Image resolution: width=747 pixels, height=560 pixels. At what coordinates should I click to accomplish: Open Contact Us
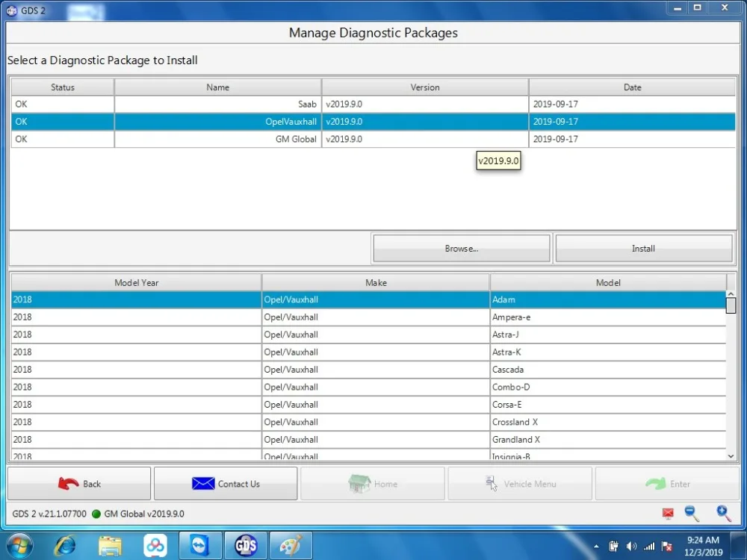point(226,483)
